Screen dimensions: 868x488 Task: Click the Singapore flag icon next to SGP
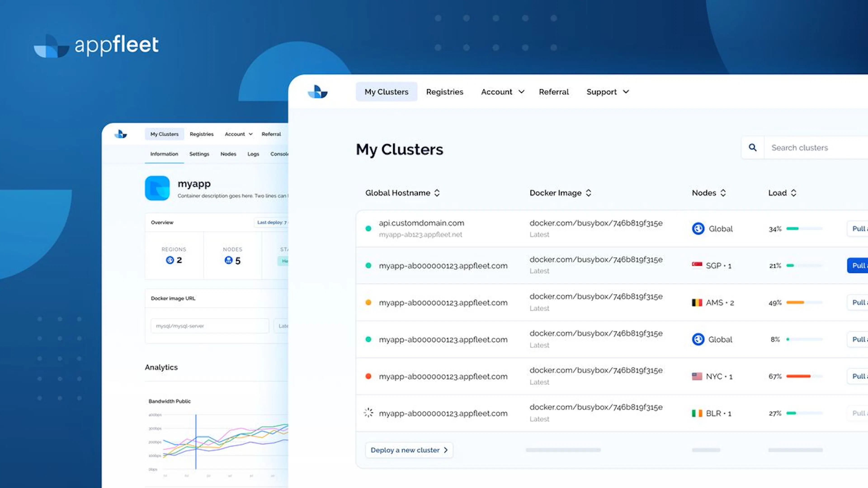point(697,265)
